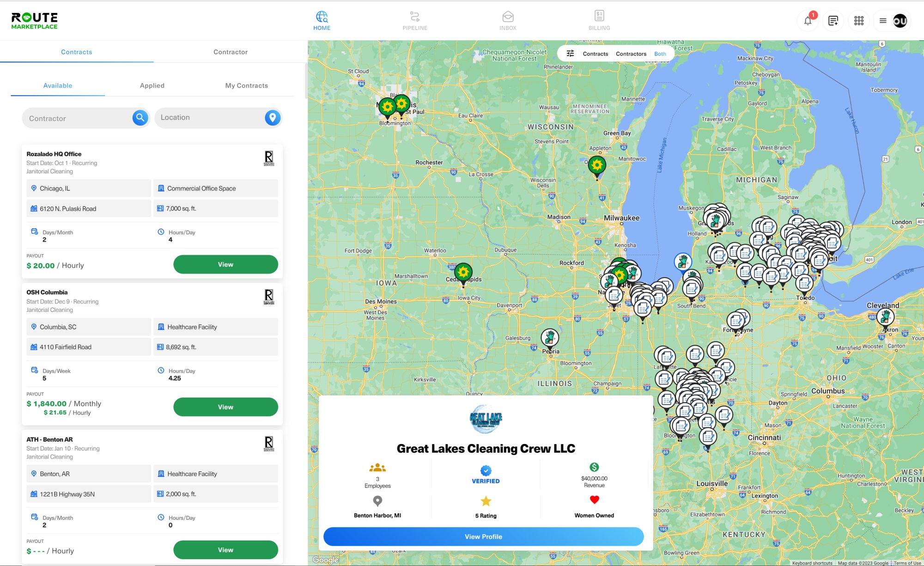View the Rozalado HQ Office contract
The height and width of the screenshot is (566, 924).
coord(225,264)
